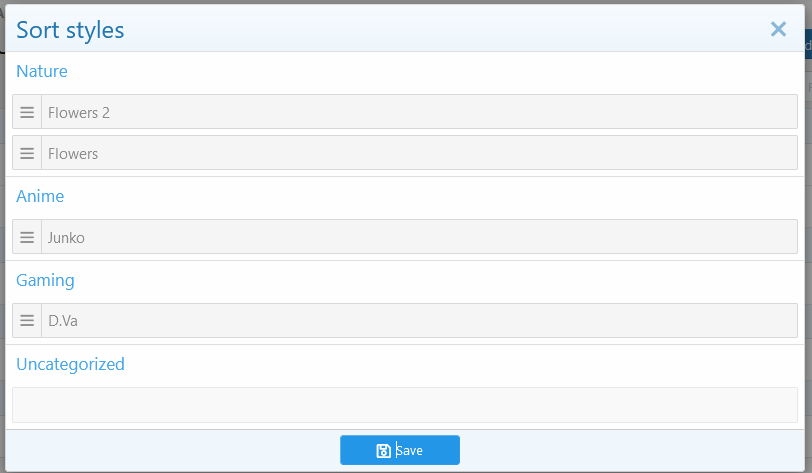
Task: Click the empty Uncategorized drop area
Action: 405,405
